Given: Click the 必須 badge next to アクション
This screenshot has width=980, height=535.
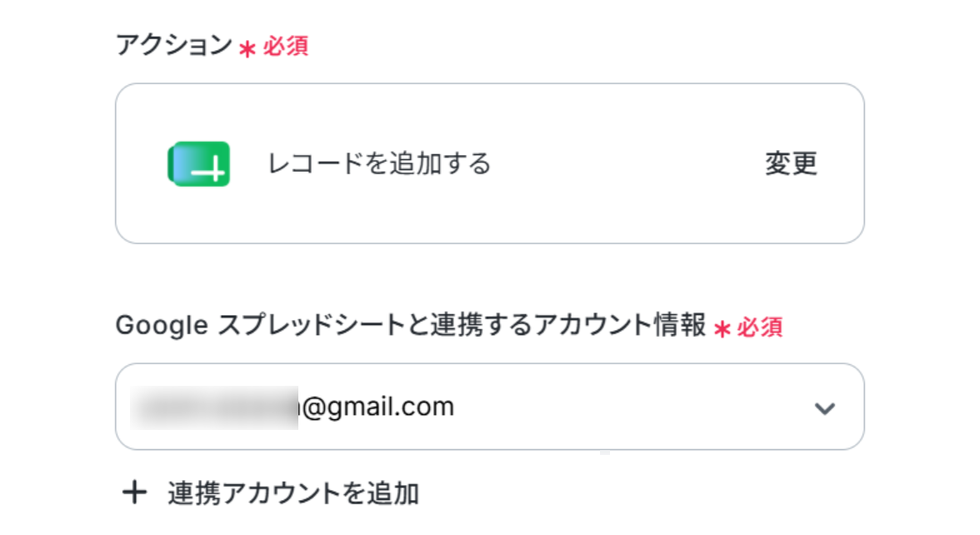Looking at the screenshot, I should coord(286,47).
